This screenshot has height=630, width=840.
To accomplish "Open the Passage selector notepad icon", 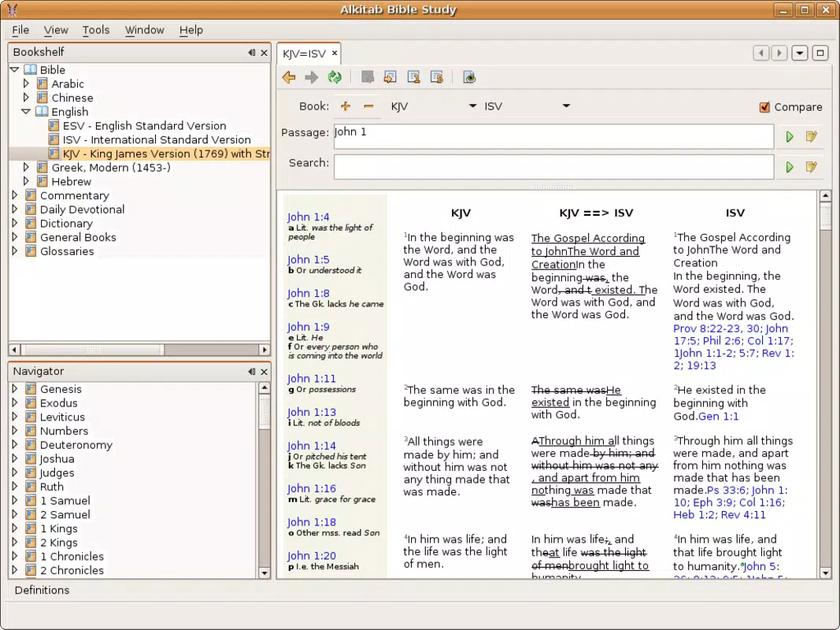I will [x=812, y=136].
